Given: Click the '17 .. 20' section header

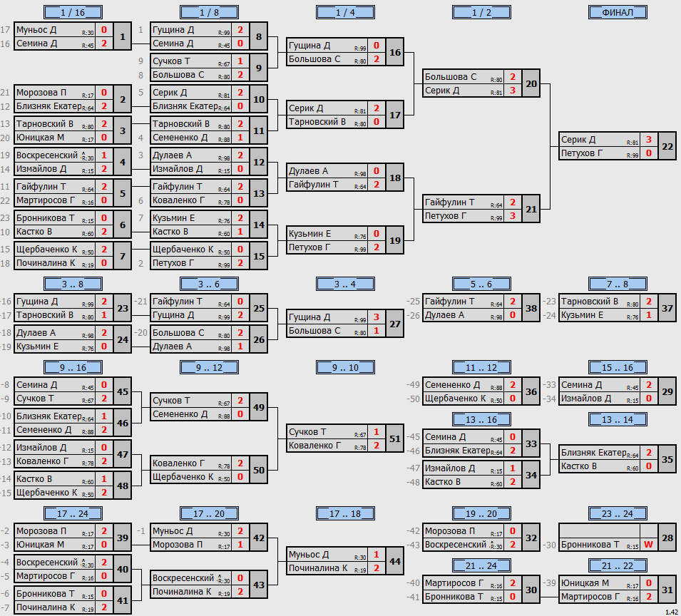Looking at the screenshot, I should tap(209, 513).
